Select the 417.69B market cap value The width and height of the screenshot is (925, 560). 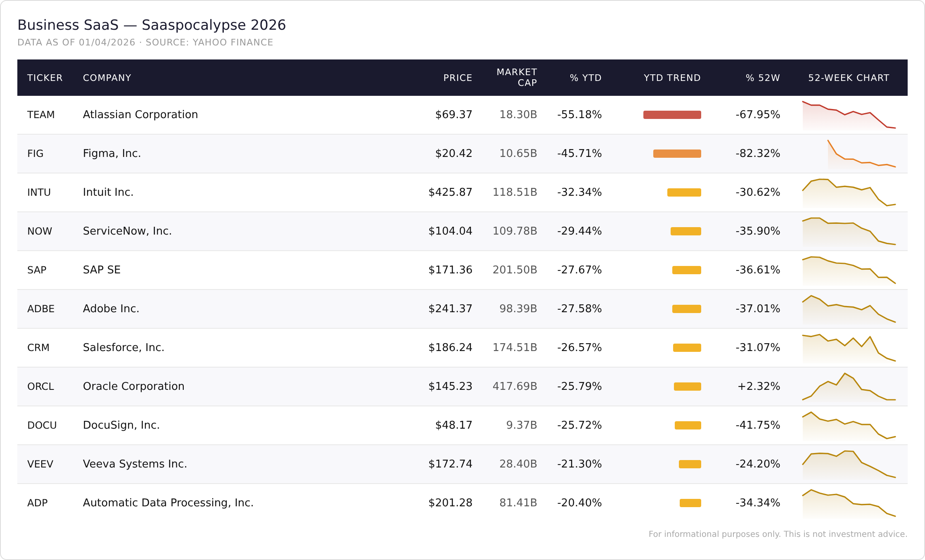[515, 386]
